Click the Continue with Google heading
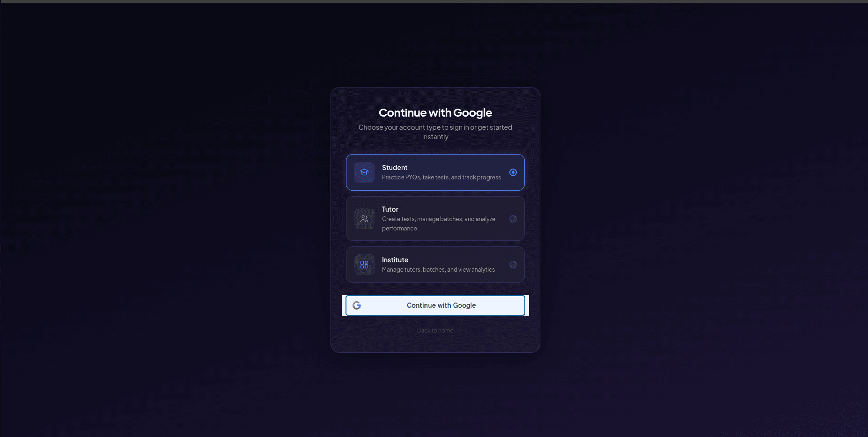Screen dimensions: 868x437 coord(435,112)
